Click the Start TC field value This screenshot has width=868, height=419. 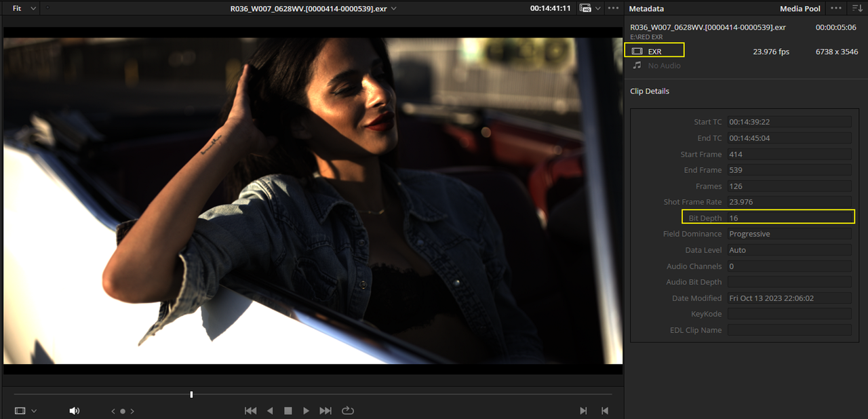789,122
